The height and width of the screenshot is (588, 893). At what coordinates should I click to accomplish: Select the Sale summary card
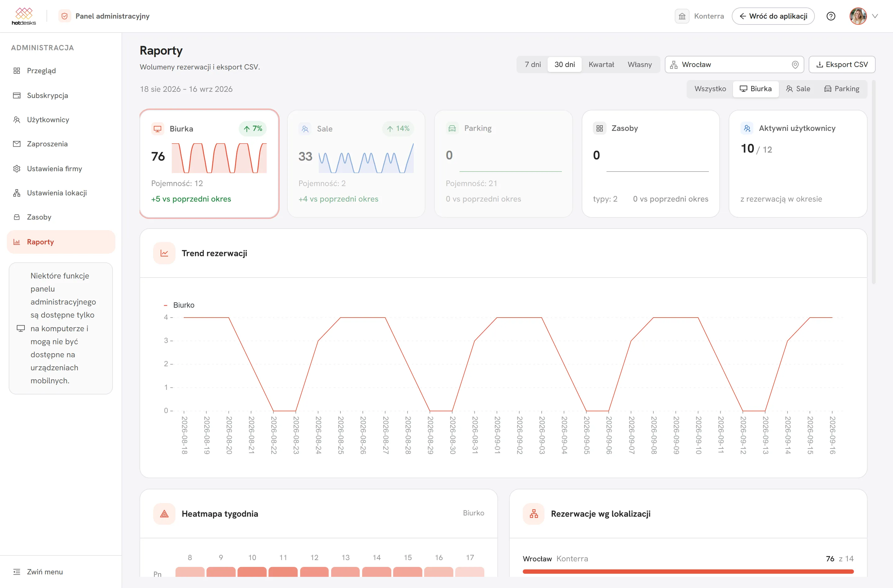[356, 164]
